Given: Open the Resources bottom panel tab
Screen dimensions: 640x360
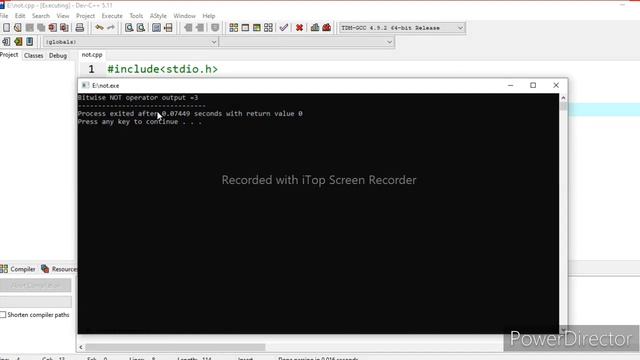Looking at the screenshot, I should [x=58, y=269].
